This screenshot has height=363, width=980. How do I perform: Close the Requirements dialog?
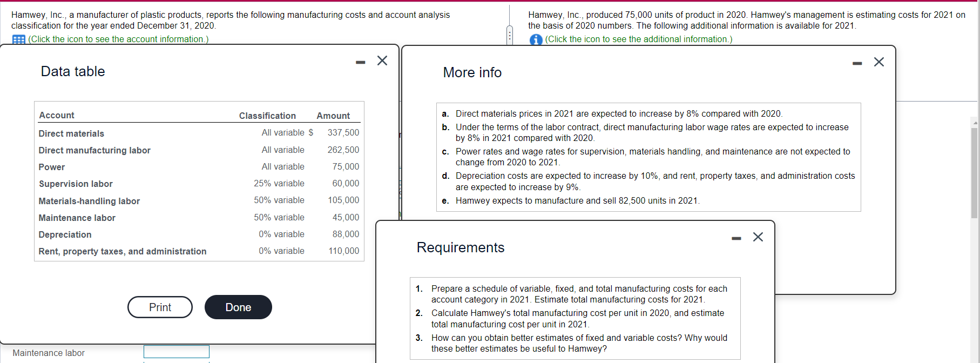pos(758,237)
